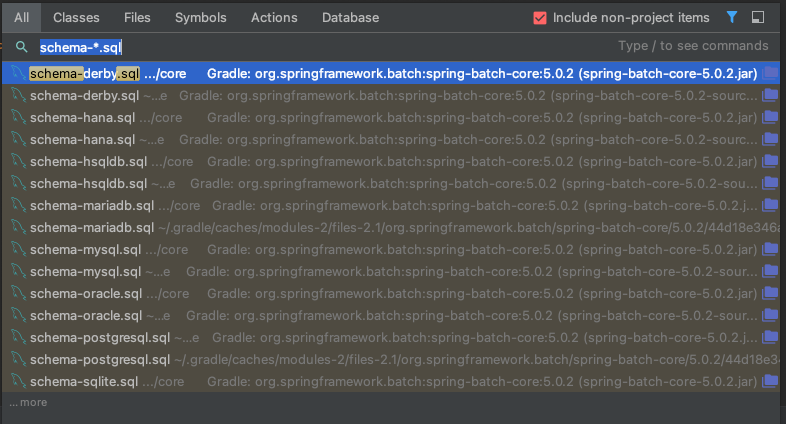This screenshot has height=424, width=786.
Task: Click the library folder icon on schema-mysql.sql .../core row
Action: (x=770, y=250)
